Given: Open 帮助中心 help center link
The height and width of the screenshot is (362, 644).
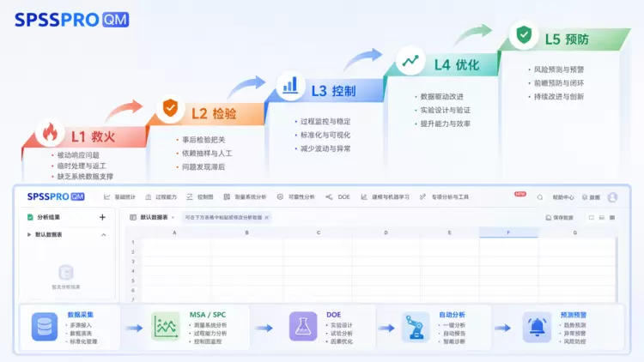Looking at the screenshot, I should pyautogui.click(x=563, y=197).
